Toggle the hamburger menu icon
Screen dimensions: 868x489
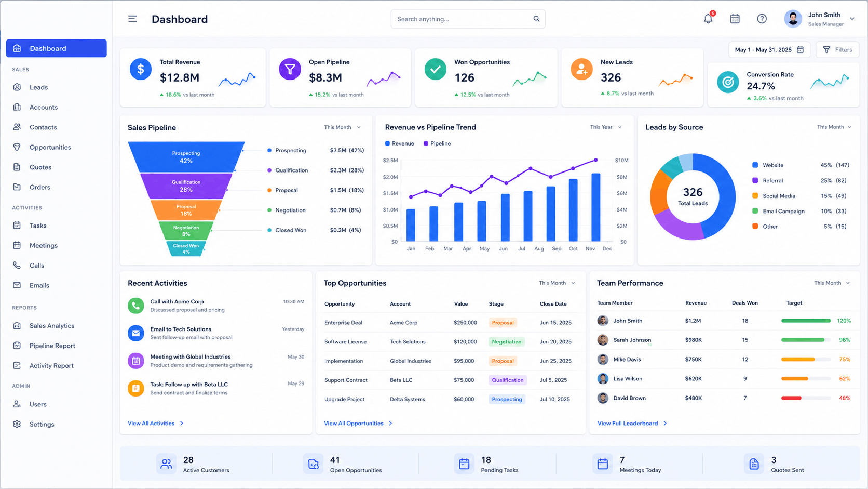(132, 19)
